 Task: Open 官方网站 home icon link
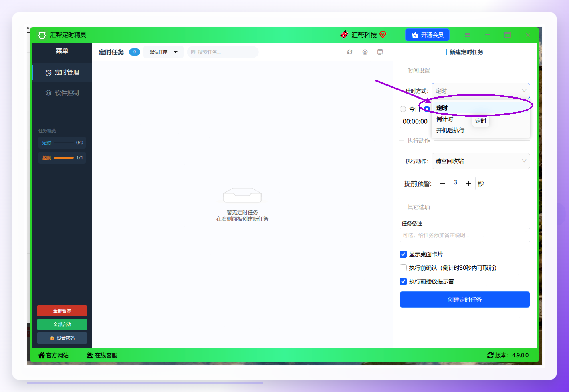click(41, 355)
